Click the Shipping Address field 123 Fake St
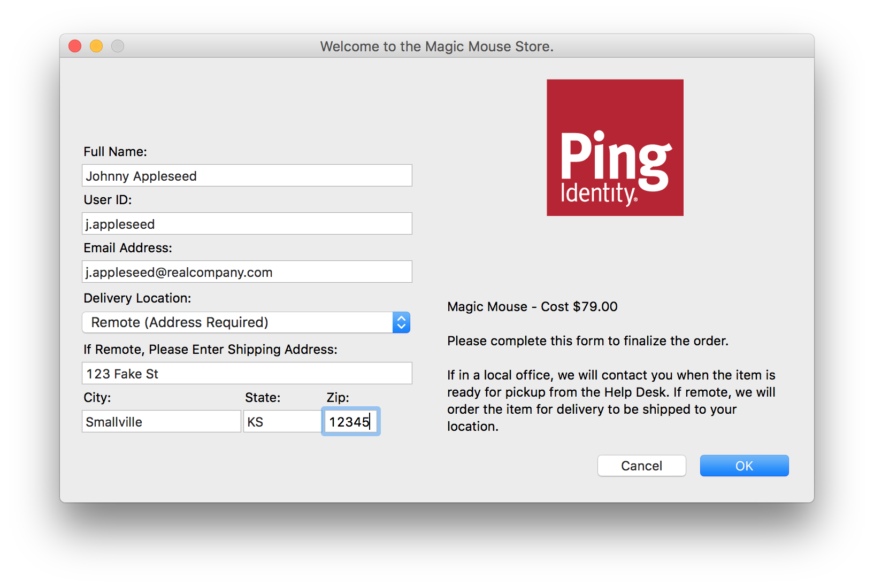 point(247,373)
